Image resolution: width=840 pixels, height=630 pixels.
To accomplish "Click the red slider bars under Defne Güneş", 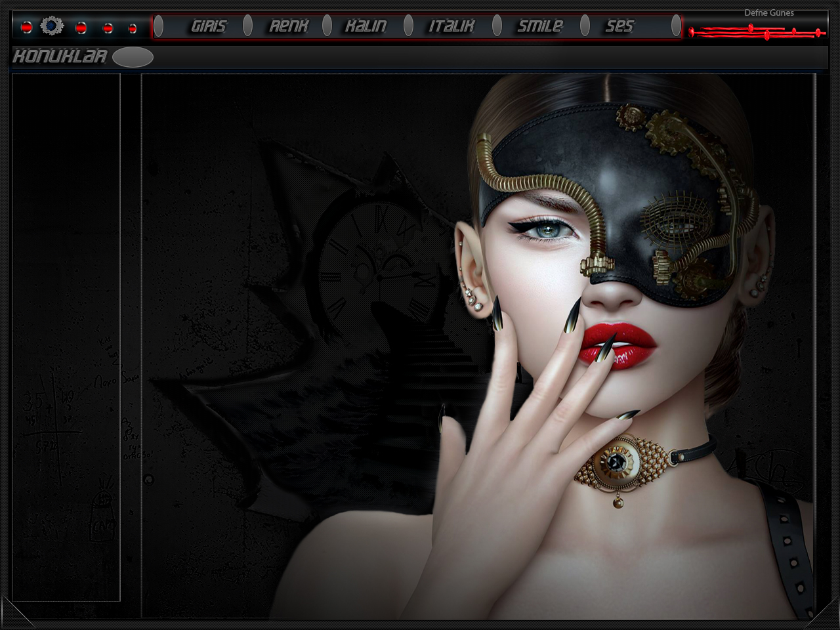I will pos(756,31).
